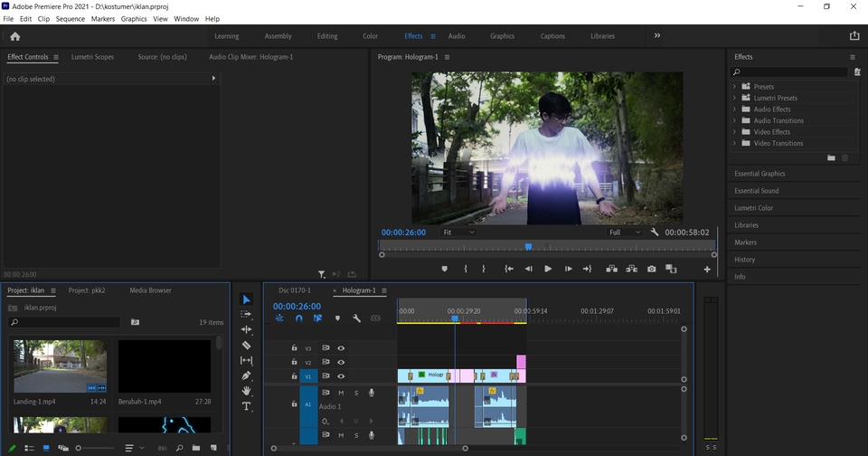Open Lumetri Color panel
The image size is (868, 456).
coord(753,208)
